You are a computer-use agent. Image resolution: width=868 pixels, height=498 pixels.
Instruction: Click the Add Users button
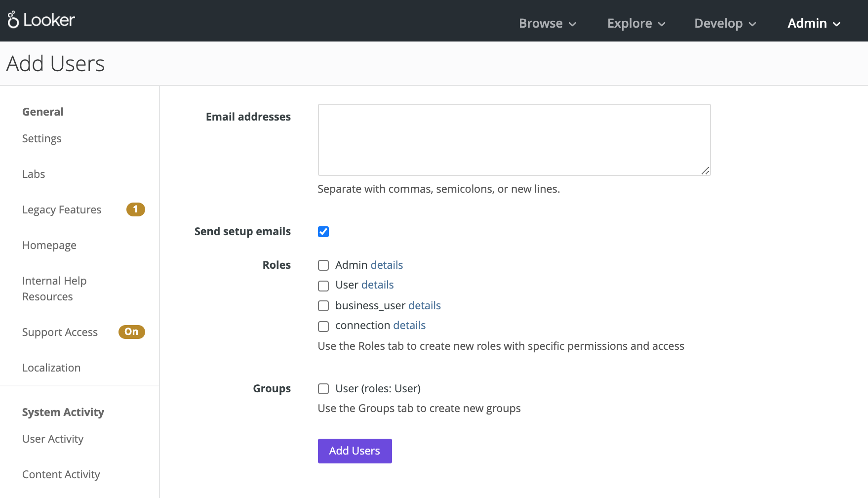pos(355,451)
